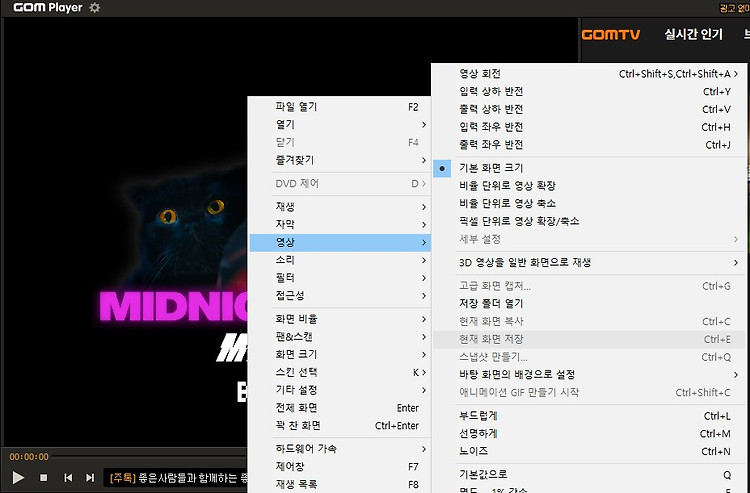Image resolution: width=750 pixels, height=493 pixels.
Task: Open the 실시간 인기 tab
Action: (693, 34)
